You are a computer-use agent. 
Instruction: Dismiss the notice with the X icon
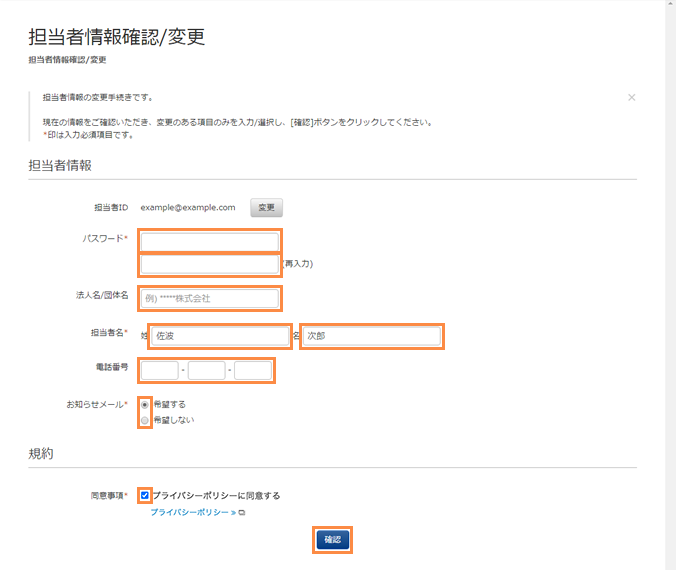(x=632, y=97)
